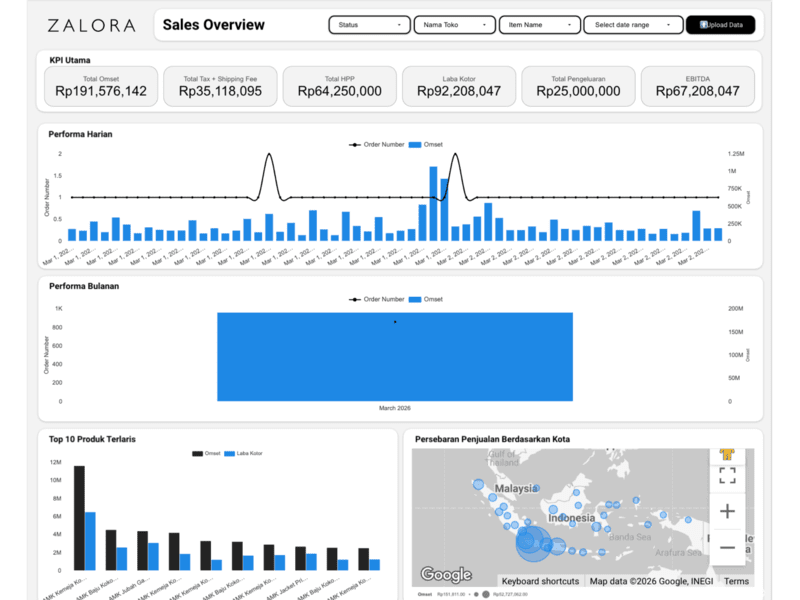Click the black Omset swatch in Top 10 legend

point(197,453)
